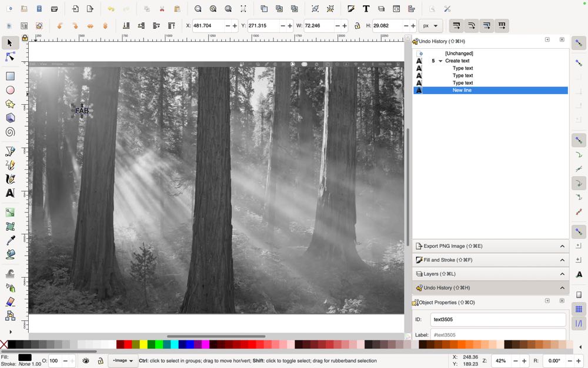
Task: Click the Undo arrow icon
Action: 111,9
